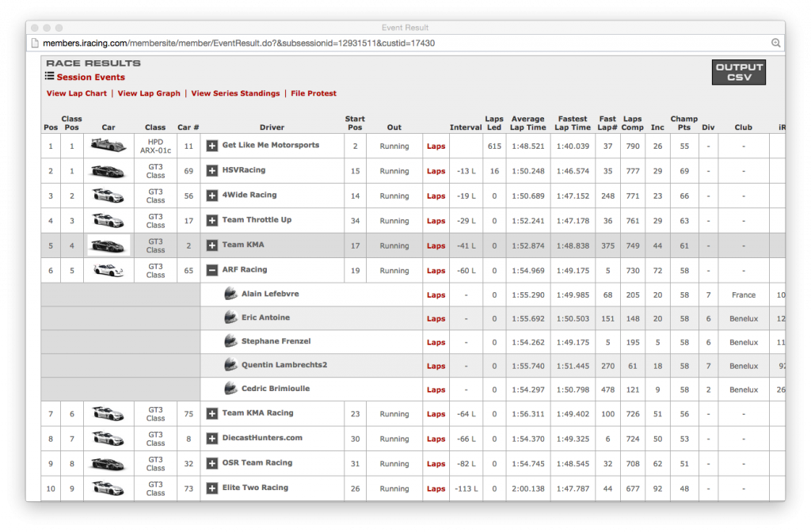Viewport: 811px width, 532px height.
Task: Expand the OSR Team Racing drivers
Action: click(212, 463)
